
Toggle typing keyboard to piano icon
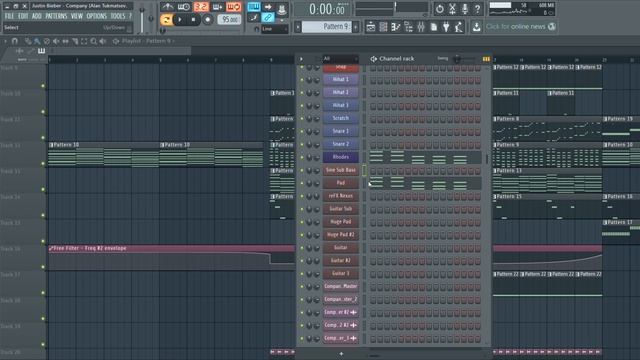253,7
